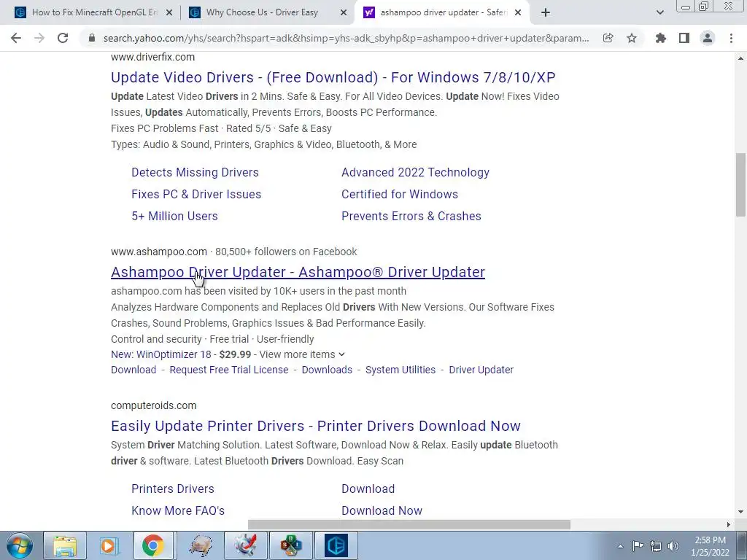Open volume speaker tray icon
747x560 pixels.
click(673, 546)
